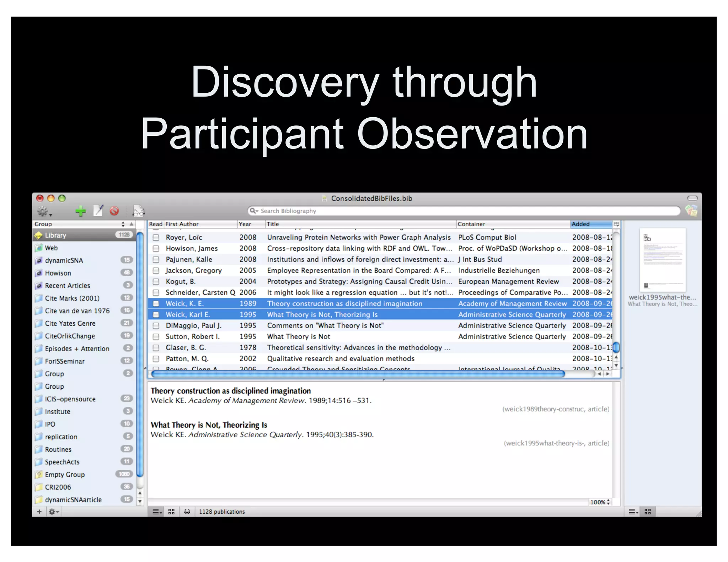The image size is (728, 562).
Task: Select the CiteOrlikChange group
Action: pos(84,336)
